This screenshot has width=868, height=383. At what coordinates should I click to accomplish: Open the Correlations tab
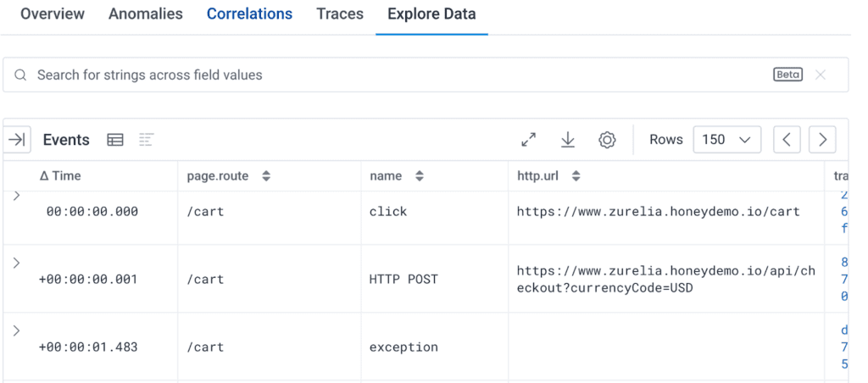(249, 14)
